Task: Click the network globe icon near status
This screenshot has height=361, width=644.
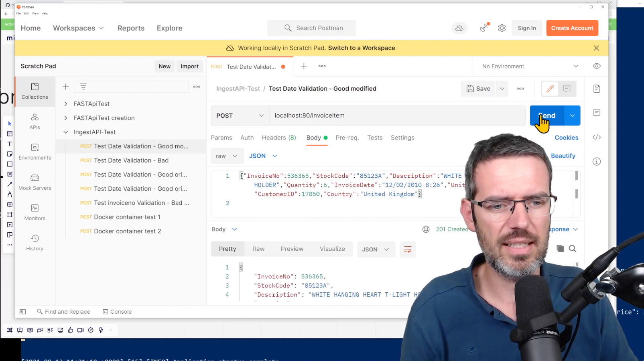Action: (x=426, y=229)
